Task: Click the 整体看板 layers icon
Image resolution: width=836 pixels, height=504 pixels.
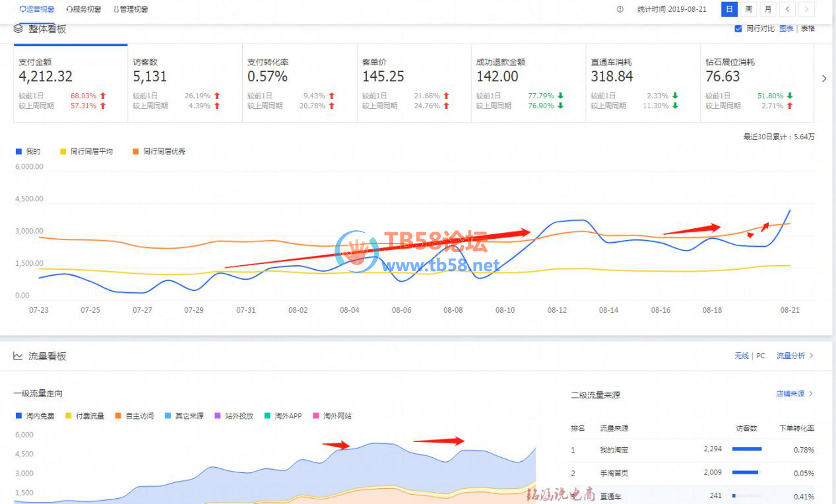Action: point(18,29)
